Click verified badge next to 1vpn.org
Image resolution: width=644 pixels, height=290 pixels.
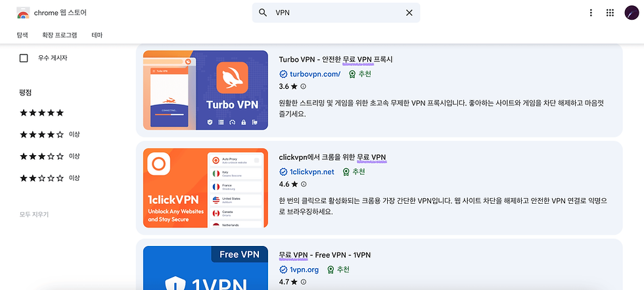[x=283, y=270]
